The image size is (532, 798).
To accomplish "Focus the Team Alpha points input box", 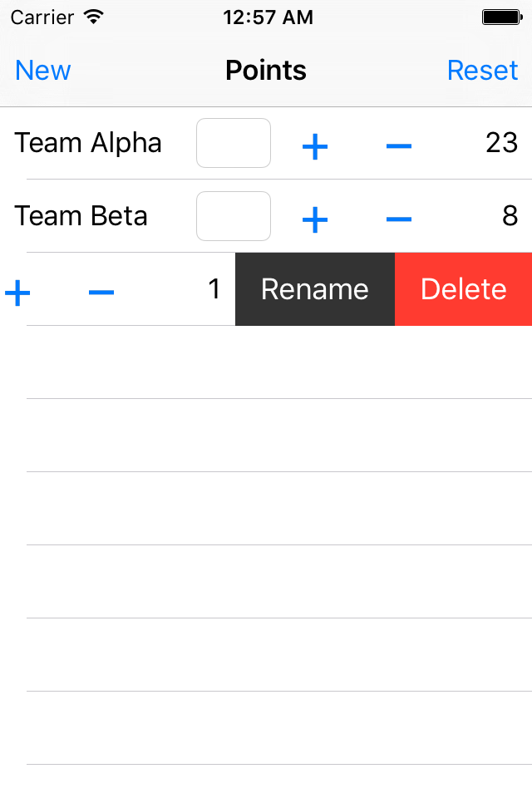I will (234, 143).
